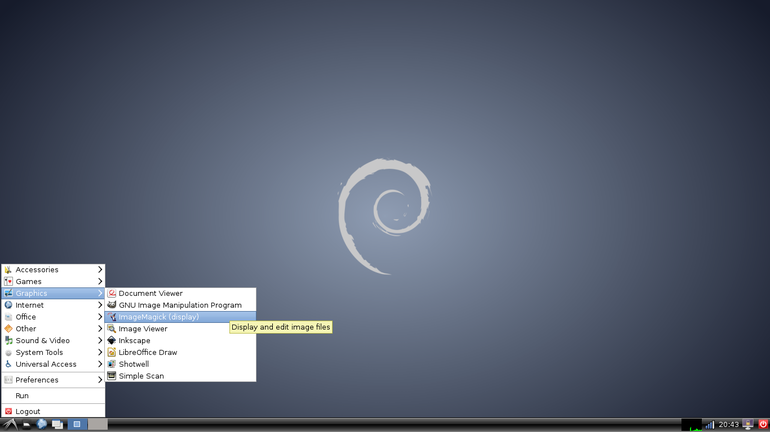Click the Image Viewer magnifier icon
Viewport: 770px width, 432px height.
(112, 329)
